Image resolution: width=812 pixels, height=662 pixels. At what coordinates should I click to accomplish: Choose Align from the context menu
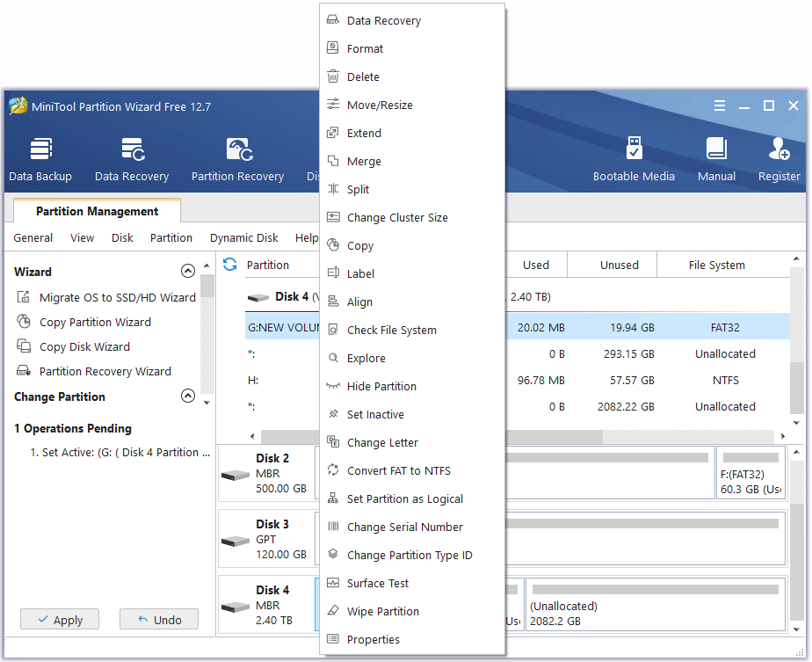412,302
